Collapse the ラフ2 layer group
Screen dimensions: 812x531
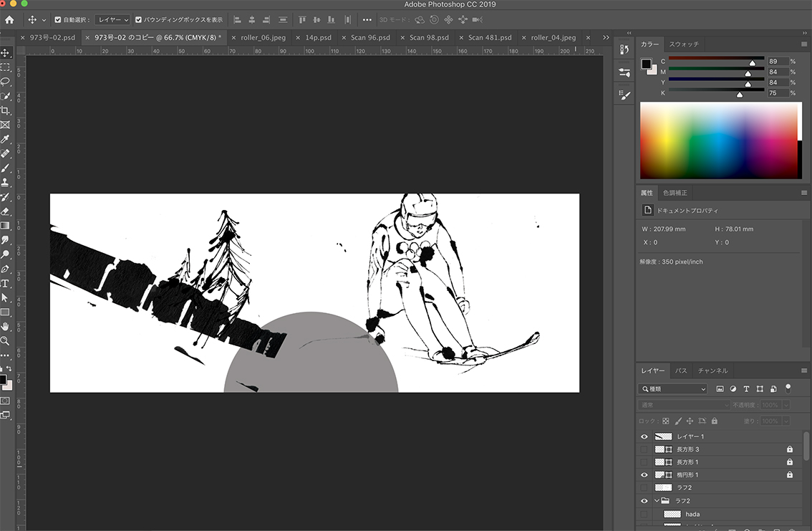[657, 501]
